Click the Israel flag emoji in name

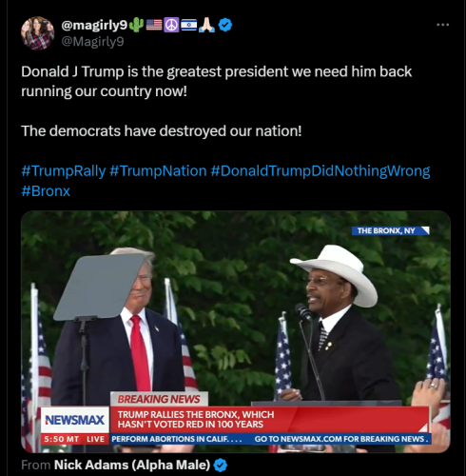tap(189, 25)
